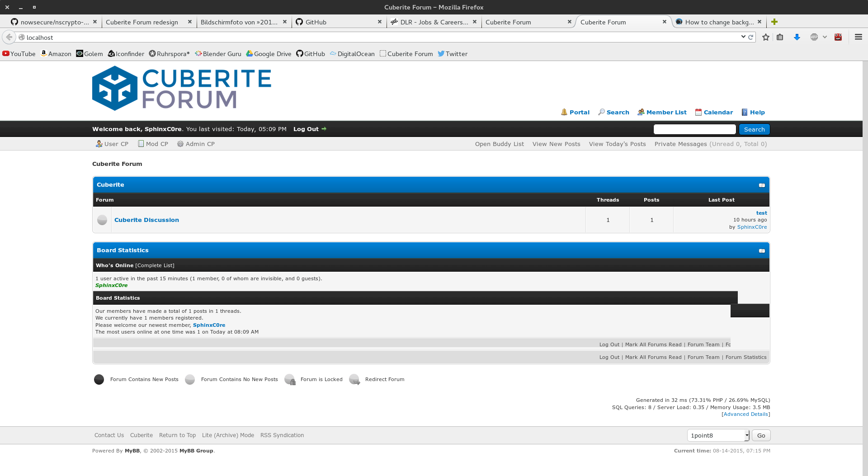Switch to the DLR Jobs & Careers tab
This screenshot has height=476, width=868.
[434, 22]
